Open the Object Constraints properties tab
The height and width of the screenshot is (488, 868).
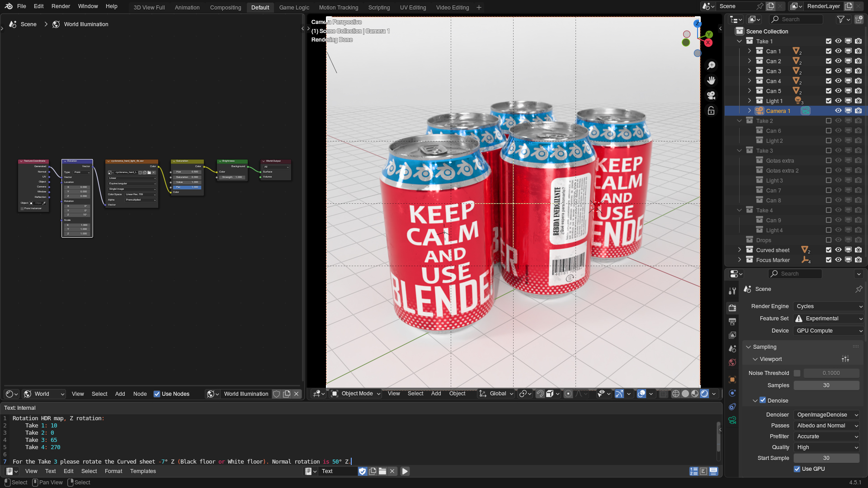pos(732,407)
